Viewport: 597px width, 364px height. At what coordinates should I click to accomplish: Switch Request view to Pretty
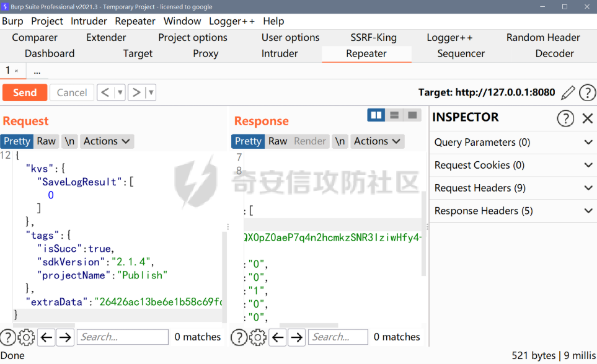17,141
